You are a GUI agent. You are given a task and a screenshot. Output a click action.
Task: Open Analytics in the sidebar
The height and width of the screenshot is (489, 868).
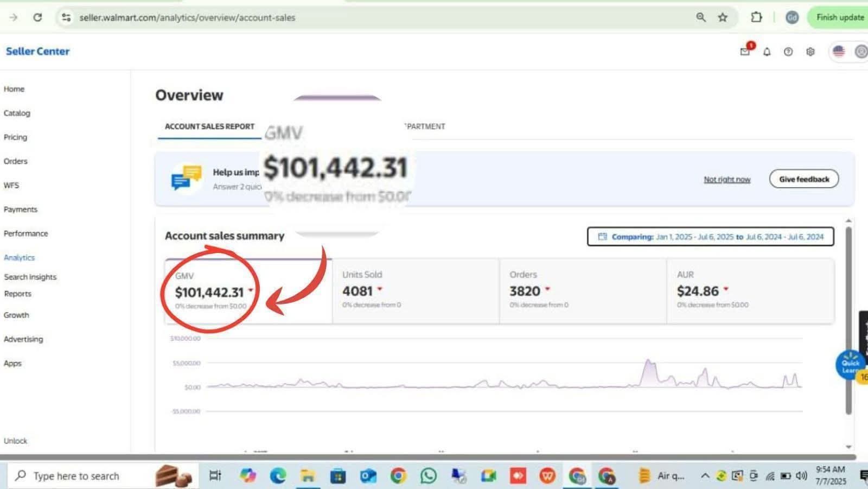coord(19,257)
